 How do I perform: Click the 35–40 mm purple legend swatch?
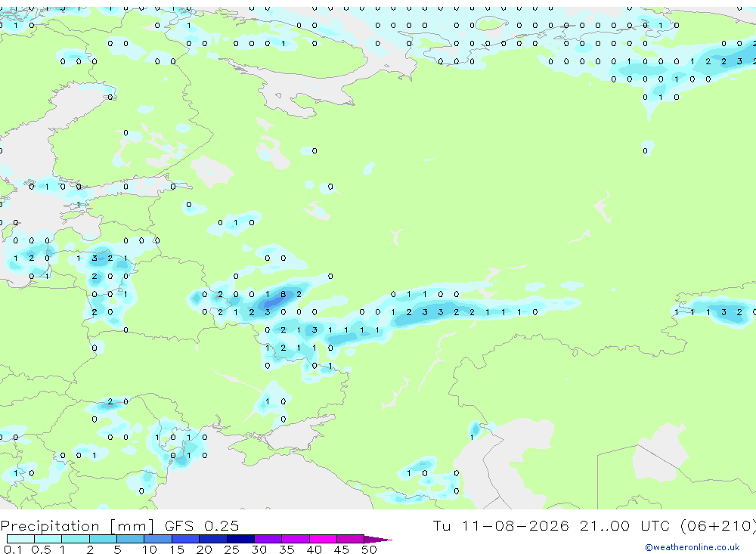pos(295,539)
